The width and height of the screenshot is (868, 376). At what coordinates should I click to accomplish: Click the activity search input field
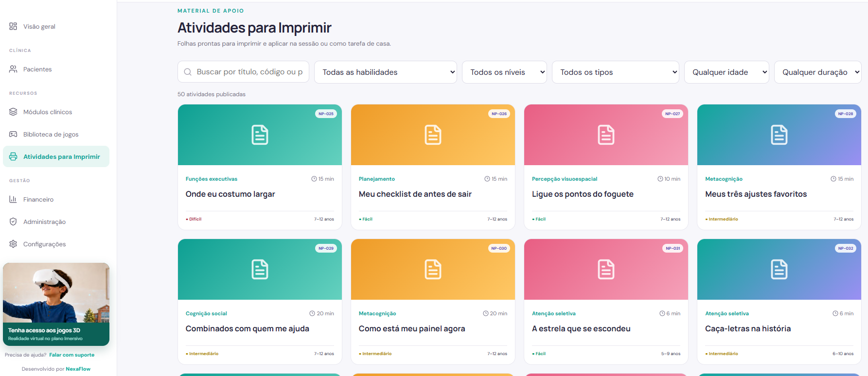click(243, 72)
